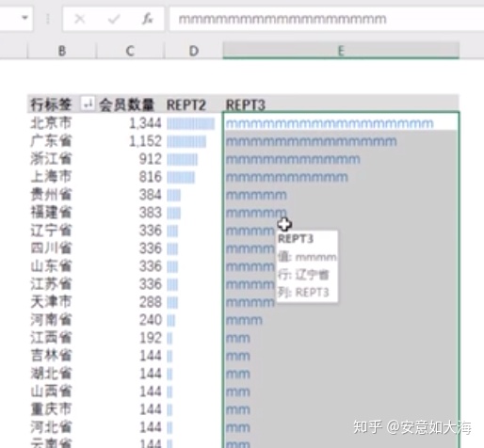Click inside the formula bar text
The image size is (484, 448).
(282, 20)
